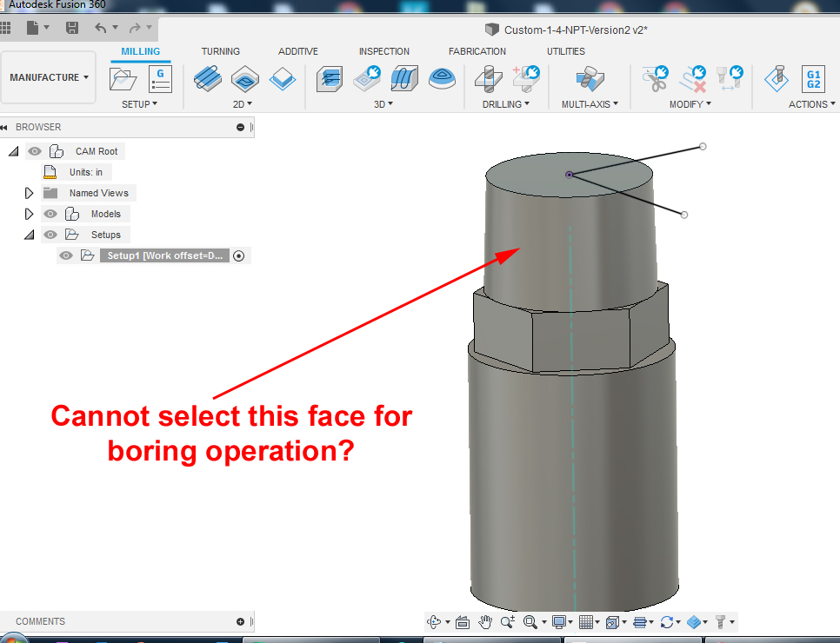
Task: Open the COMMENTS panel at the bottom left
Action: pos(39,620)
